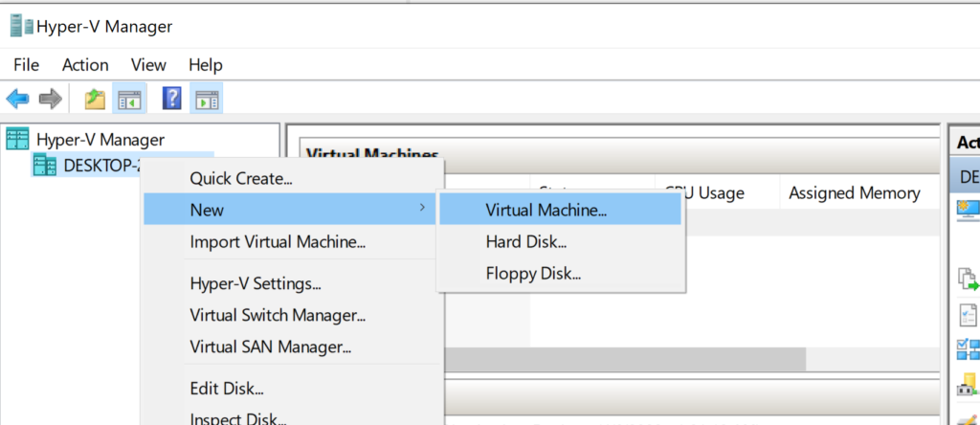The width and height of the screenshot is (980, 425).
Task: Choose Inspect Disk... from context menu
Action: click(x=290, y=418)
